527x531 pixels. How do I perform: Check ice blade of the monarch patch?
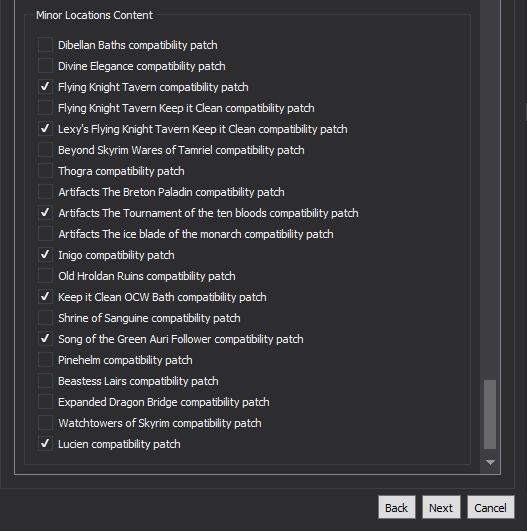(45, 234)
